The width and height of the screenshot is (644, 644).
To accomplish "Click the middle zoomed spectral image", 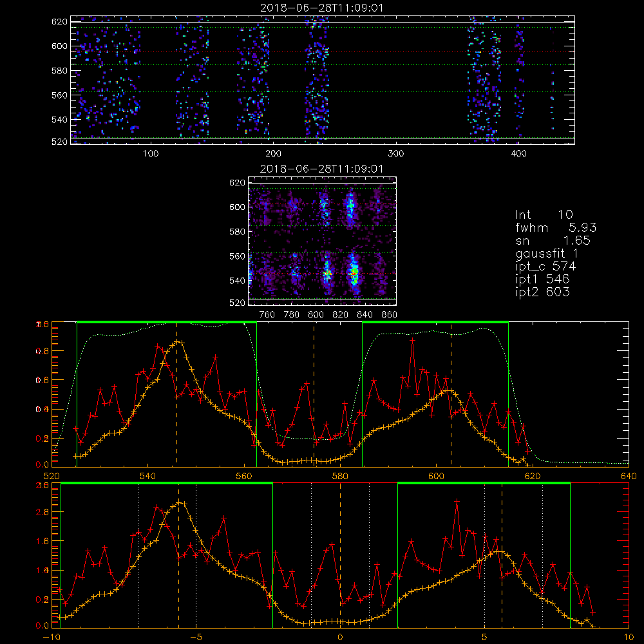I will (x=322, y=241).
